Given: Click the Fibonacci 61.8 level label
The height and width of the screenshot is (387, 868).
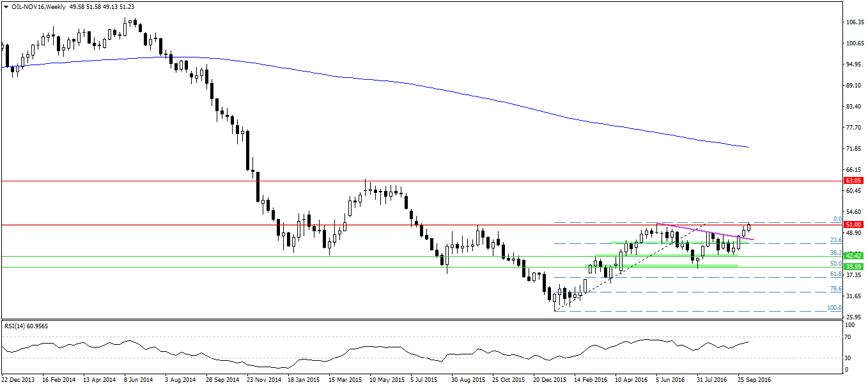Looking at the screenshot, I should tap(835, 274).
